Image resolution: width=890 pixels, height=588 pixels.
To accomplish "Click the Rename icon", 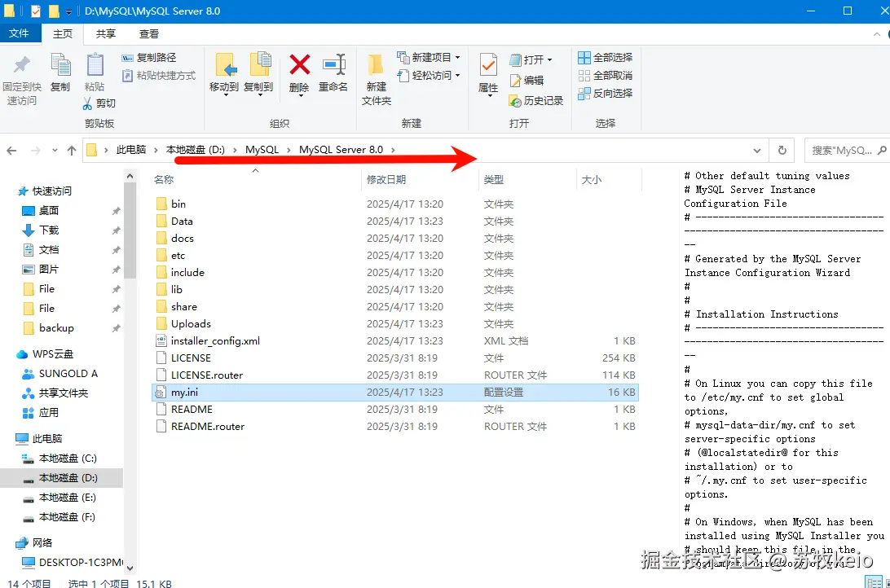I will click(x=333, y=72).
